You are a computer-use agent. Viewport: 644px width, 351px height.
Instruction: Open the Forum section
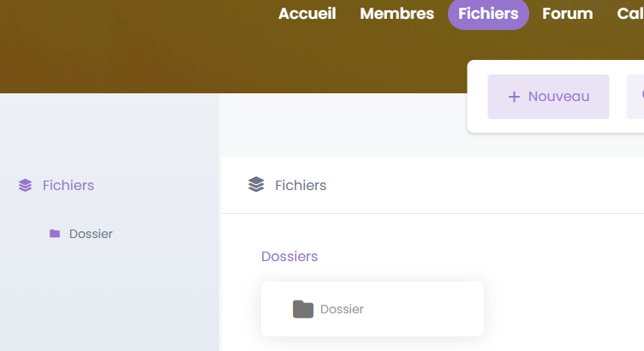(567, 14)
